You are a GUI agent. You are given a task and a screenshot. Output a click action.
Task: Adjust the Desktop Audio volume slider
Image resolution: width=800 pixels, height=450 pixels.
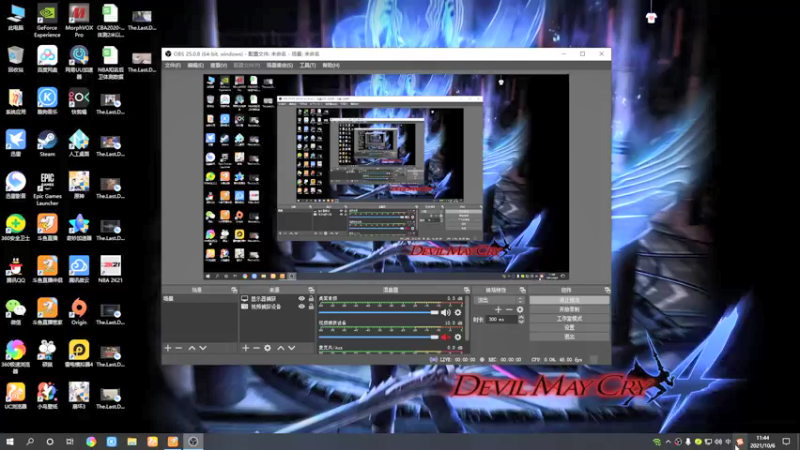point(378,312)
